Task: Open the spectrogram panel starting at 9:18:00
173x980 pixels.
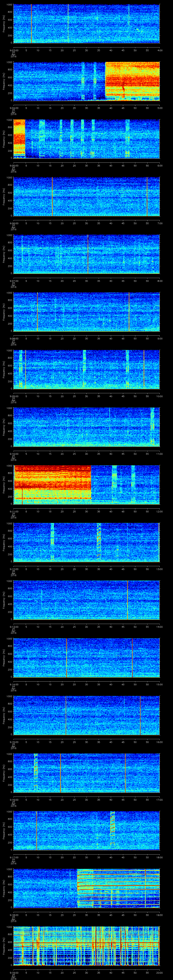Action: coord(86,888)
